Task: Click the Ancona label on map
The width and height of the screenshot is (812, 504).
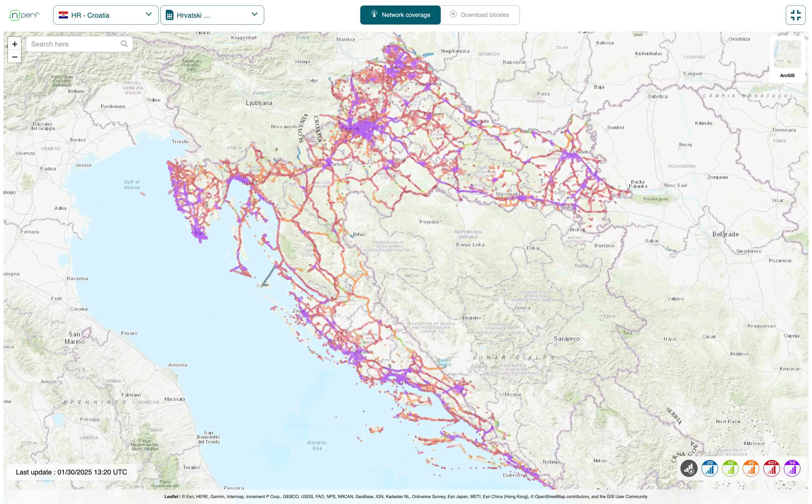Action: coord(178,365)
